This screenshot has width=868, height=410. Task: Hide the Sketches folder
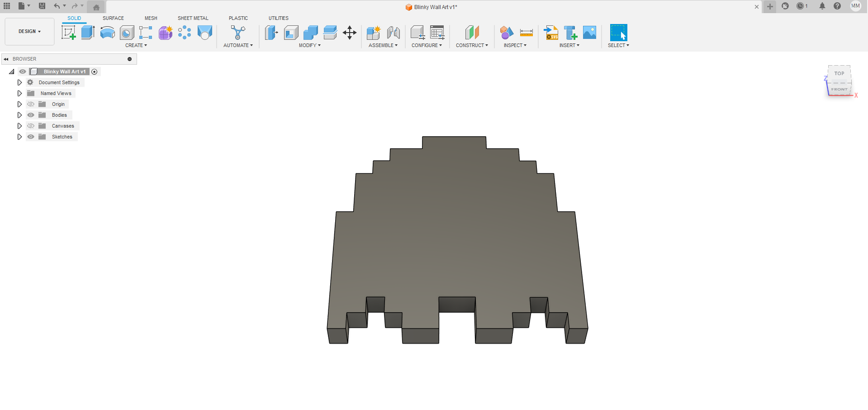31,137
